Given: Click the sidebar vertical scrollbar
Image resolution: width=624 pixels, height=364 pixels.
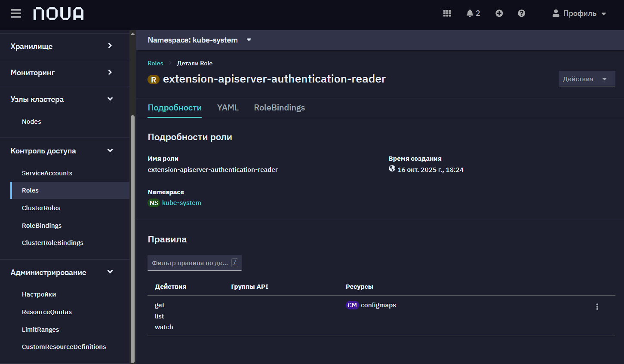Looking at the screenshot, I should coord(132,239).
